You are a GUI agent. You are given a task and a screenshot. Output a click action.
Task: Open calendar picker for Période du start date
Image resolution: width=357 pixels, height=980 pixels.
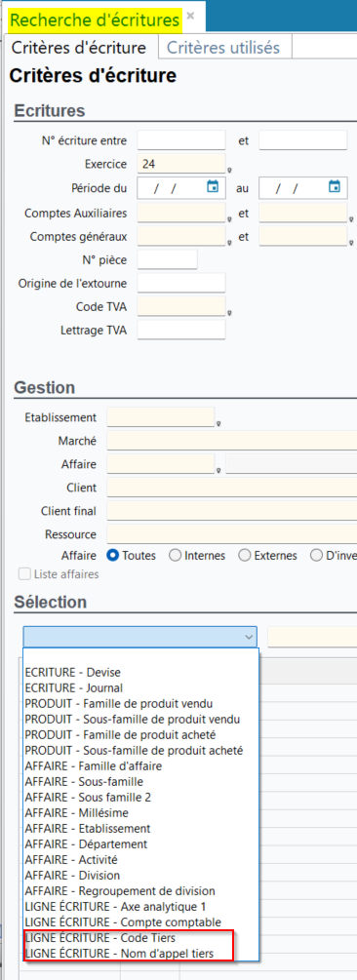[x=213, y=186]
